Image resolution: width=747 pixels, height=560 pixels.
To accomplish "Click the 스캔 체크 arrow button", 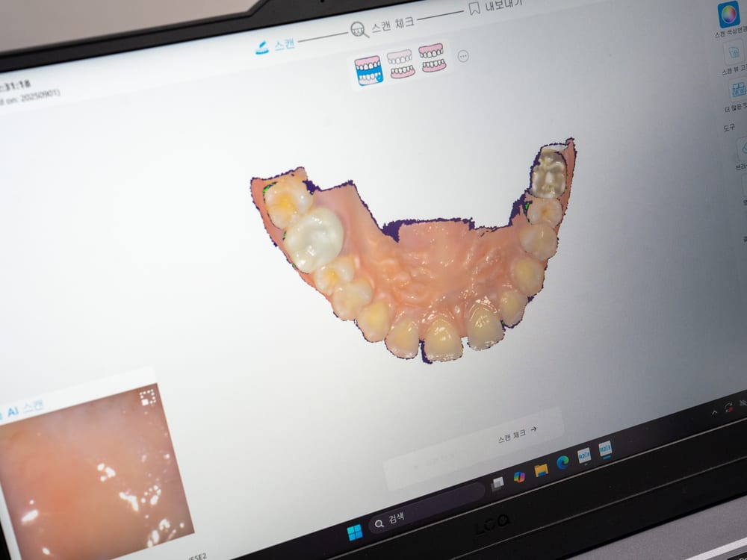I will coord(518,435).
